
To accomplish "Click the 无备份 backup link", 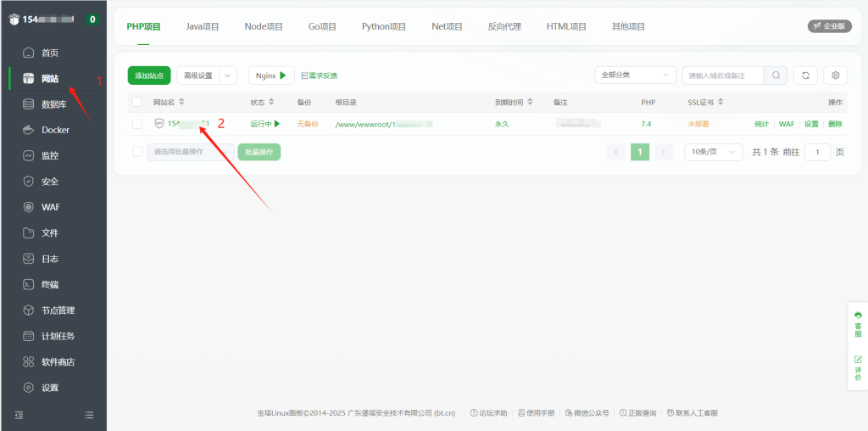I will point(308,124).
